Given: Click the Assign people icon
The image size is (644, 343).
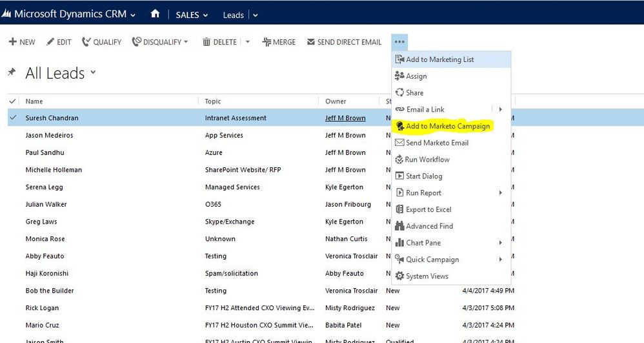Looking at the screenshot, I should click(x=399, y=76).
